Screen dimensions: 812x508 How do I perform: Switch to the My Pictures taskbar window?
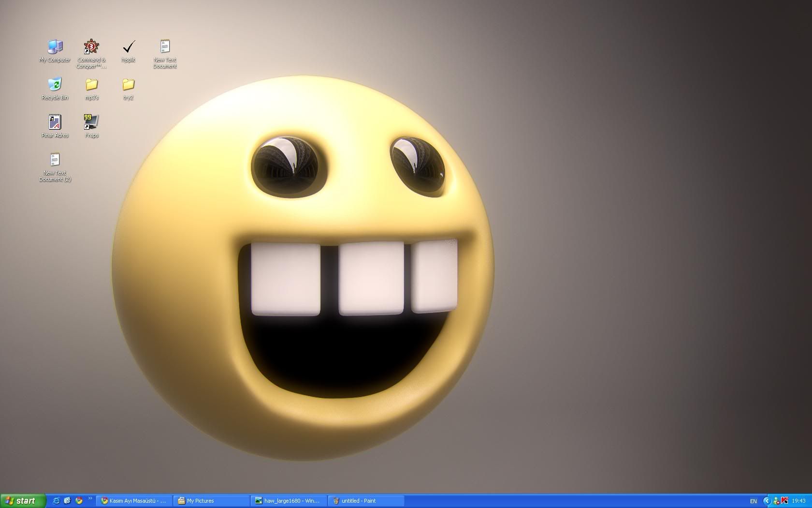click(211, 501)
